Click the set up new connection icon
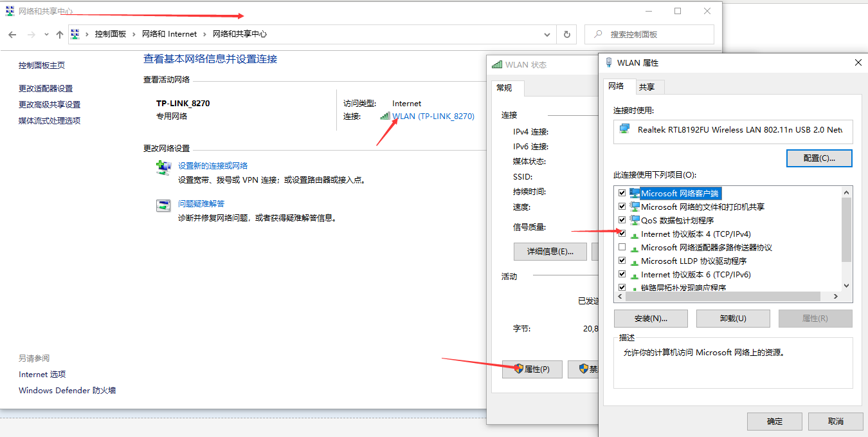868x437 pixels. pyautogui.click(x=164, y=167)
